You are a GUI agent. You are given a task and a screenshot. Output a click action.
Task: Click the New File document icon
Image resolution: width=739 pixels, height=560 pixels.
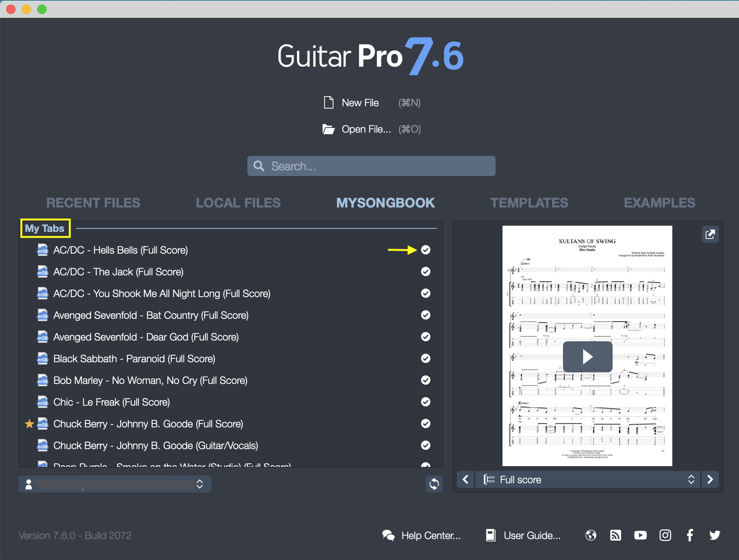(x=328, y=102)
